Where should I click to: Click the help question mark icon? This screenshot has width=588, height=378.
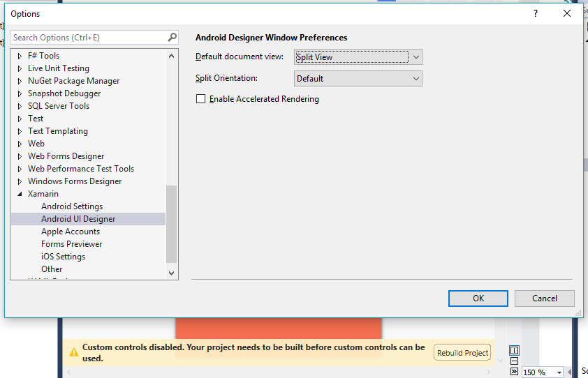click(x=536, y=13)
